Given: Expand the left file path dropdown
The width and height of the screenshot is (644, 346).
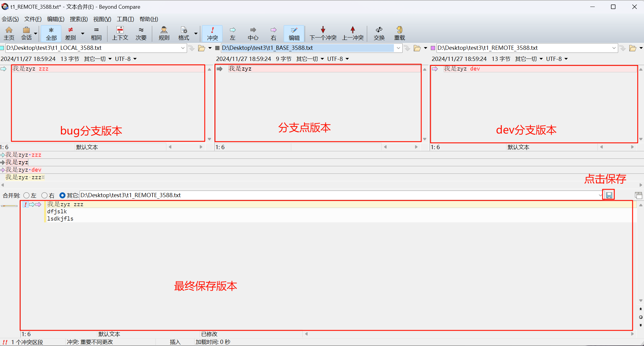Looking at the screenshot, I should (x=183, y=48).
